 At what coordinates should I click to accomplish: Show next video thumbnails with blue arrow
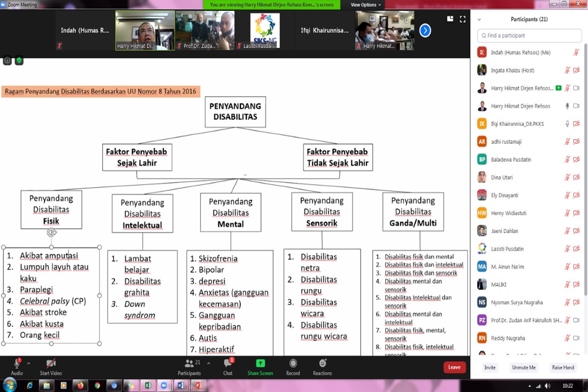[425, 31]
